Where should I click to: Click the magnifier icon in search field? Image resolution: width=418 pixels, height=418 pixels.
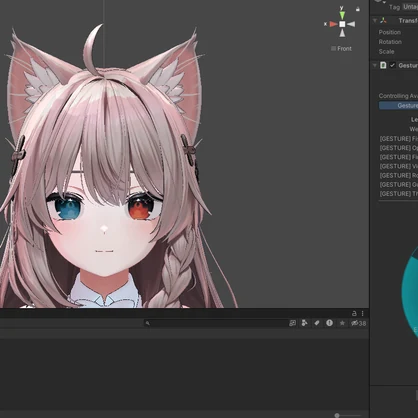(x=148, y=323)
